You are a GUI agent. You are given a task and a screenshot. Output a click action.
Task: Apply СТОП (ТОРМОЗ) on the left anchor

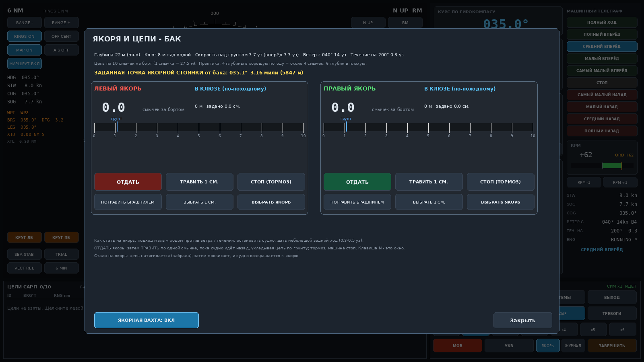click(x=271, y=182)
